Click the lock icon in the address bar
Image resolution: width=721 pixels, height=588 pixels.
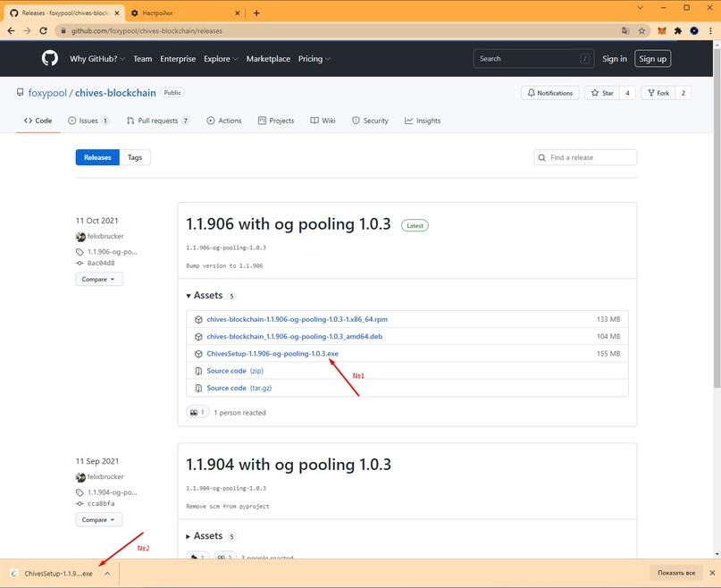(63, 30)
